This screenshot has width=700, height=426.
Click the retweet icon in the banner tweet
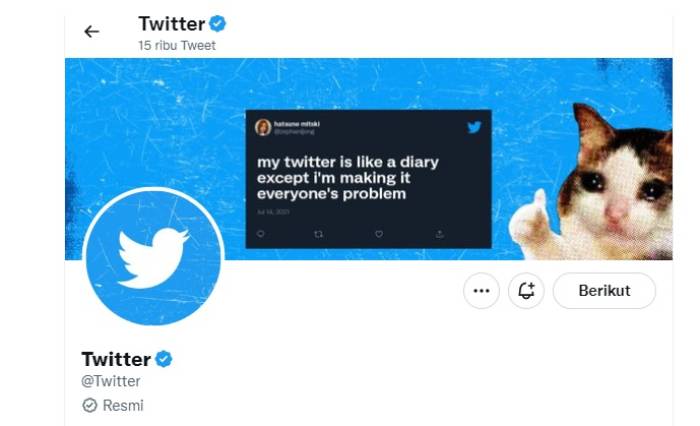click(319, 233)
